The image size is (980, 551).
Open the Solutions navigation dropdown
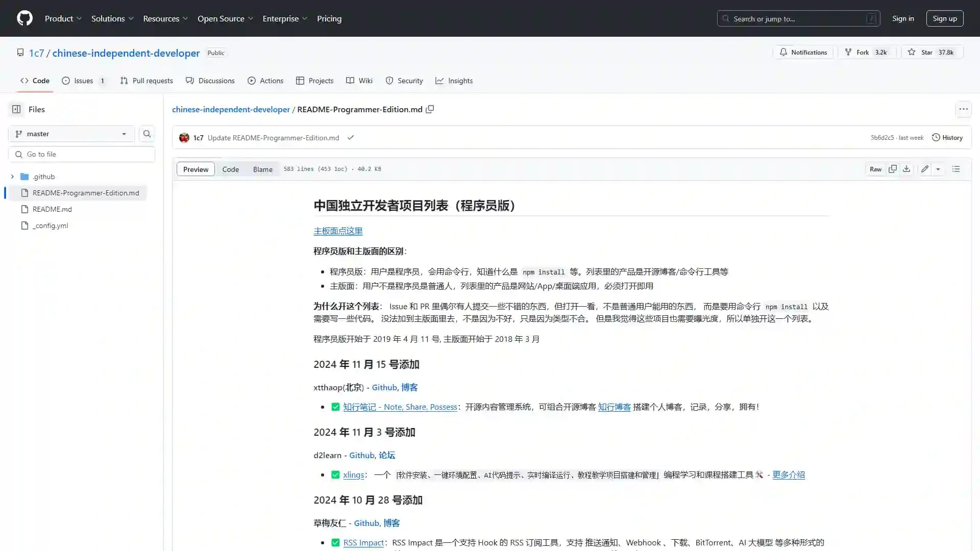(x=112, y=18)
